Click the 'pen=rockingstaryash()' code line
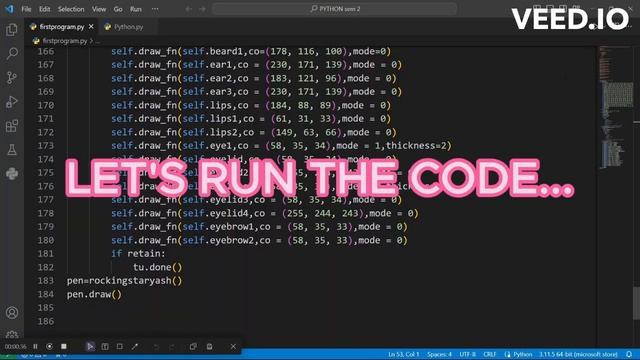Image resolution: width=640 pixels, height=360 pixels. [124, 280]
